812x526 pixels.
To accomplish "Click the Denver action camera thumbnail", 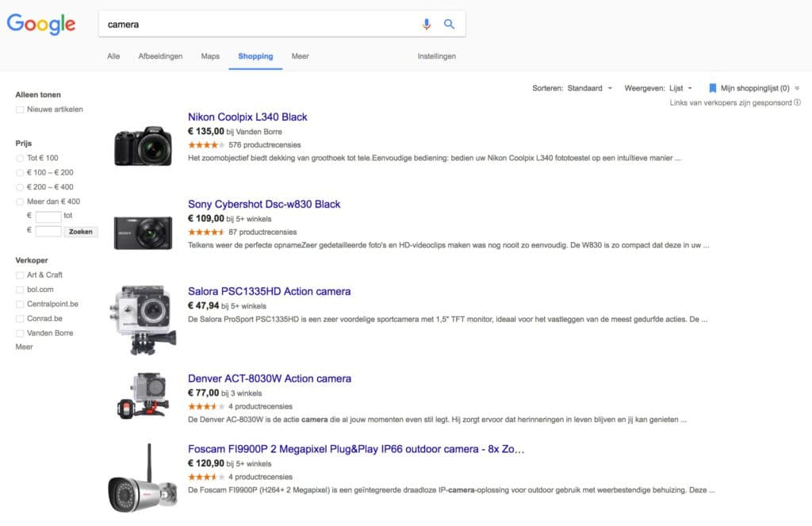I will click(144, 395).
